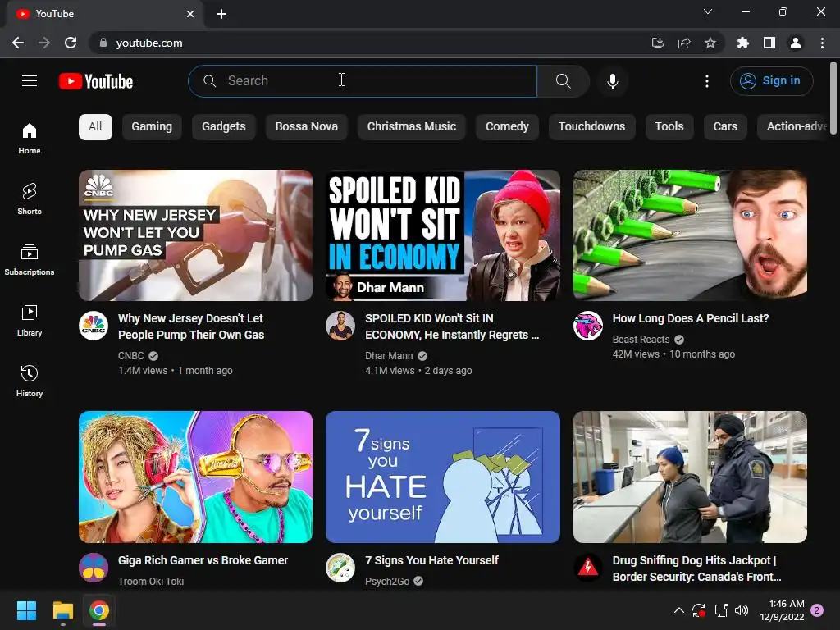The image size is (840, 630).
Task: Click the Dhar Mann channel avatar
Action: [340, 326]
